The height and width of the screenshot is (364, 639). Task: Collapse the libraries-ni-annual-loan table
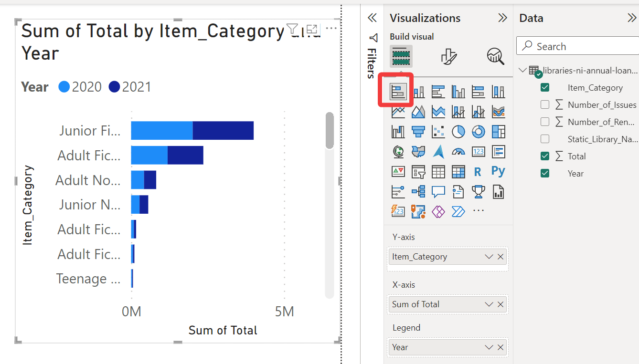click(x=523, y=71)
